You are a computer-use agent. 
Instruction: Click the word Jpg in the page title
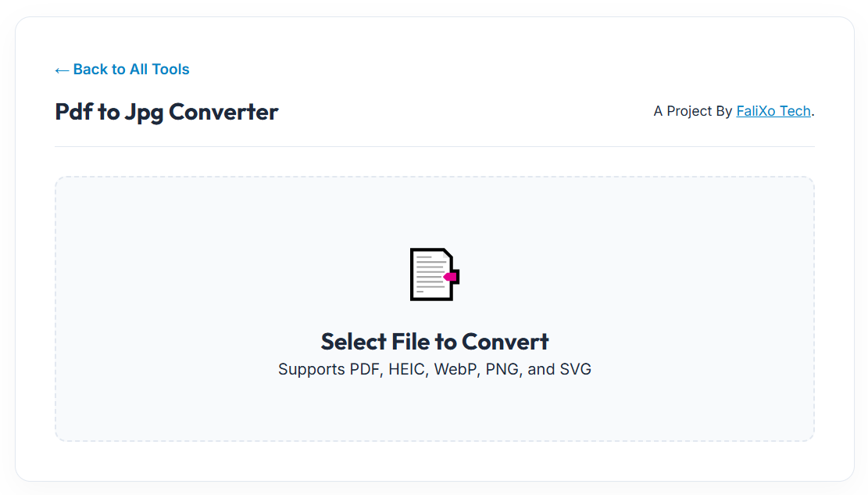tap(144, 112)
